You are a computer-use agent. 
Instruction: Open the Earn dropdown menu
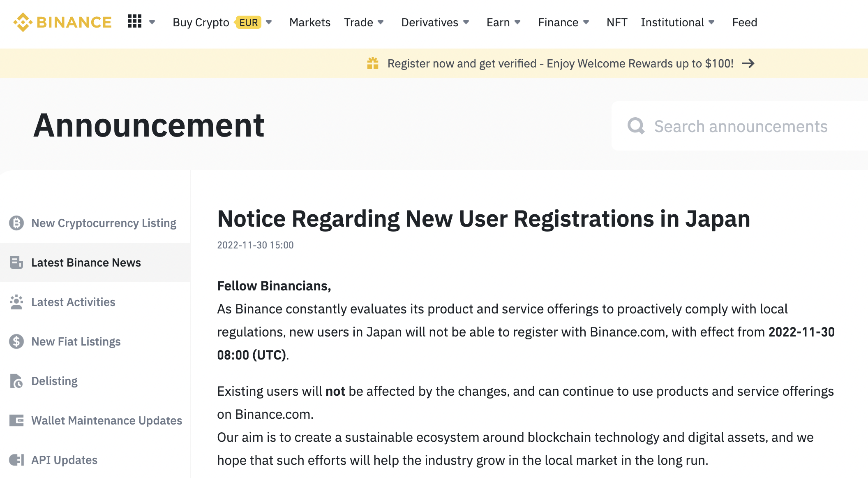pyautogui.click(x=503, y=22)
